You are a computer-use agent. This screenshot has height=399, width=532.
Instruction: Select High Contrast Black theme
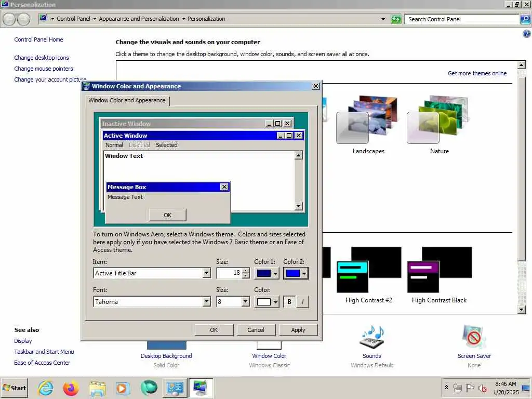click(440, 275)
